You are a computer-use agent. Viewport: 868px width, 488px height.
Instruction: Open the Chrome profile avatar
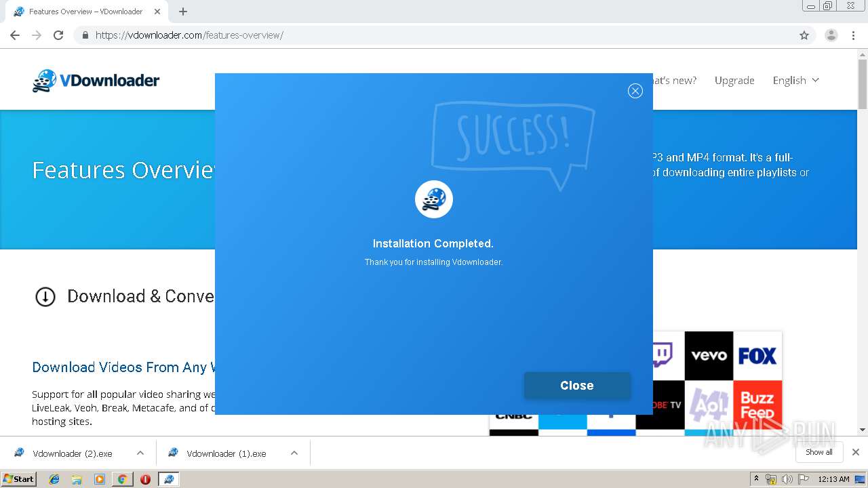(831, 35)
